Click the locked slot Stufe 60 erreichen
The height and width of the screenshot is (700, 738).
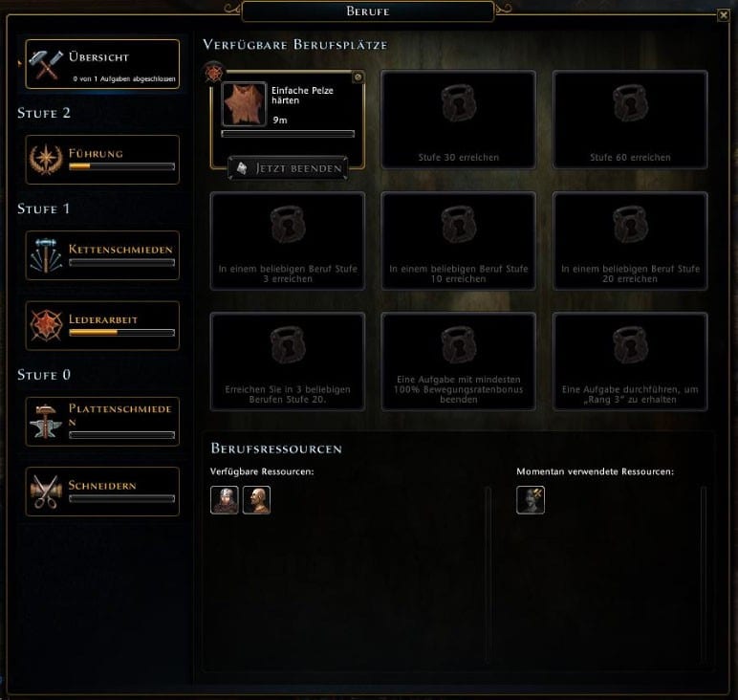630,120
